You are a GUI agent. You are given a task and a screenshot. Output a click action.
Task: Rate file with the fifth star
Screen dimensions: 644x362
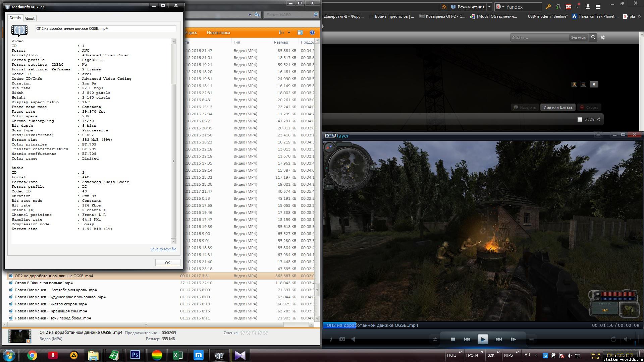[x=265, y=333]
